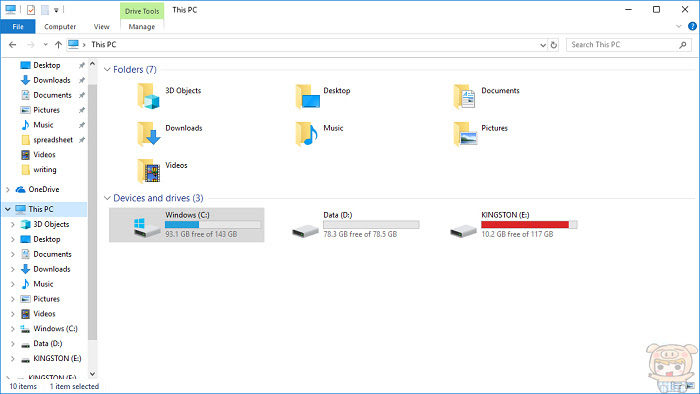Refresh the This PC view
This screenshot has width=700, height=394.
coord(554,45)
